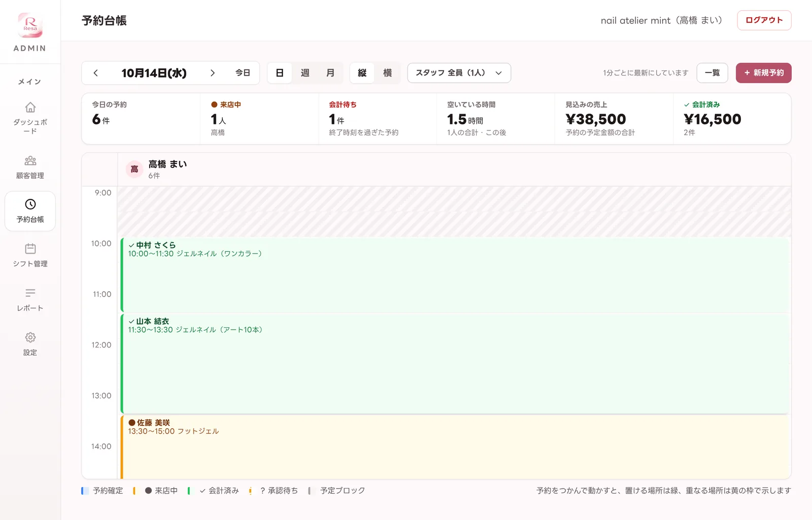Screen dimensions: 812x520
Task: Create a 新規予約
Action: point(764,73)
